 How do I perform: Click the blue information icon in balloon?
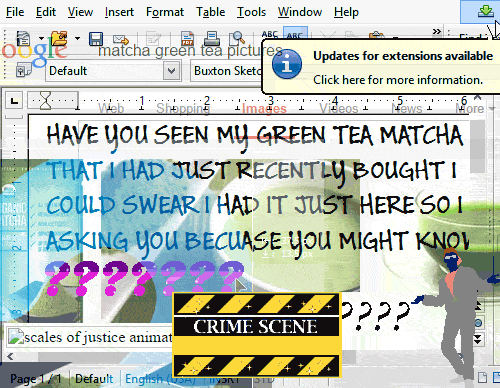pyautogui.click(x=287, y=64)
